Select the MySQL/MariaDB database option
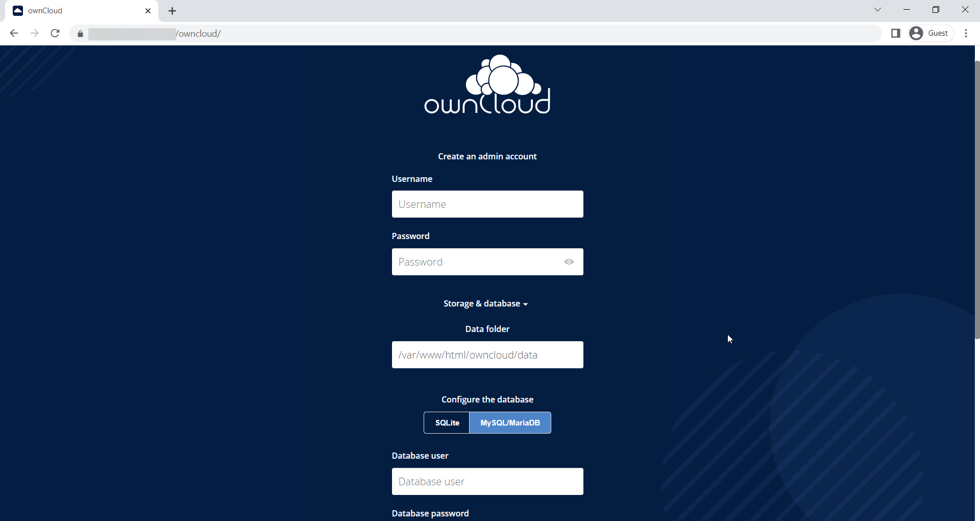 [x=510, y=422]
